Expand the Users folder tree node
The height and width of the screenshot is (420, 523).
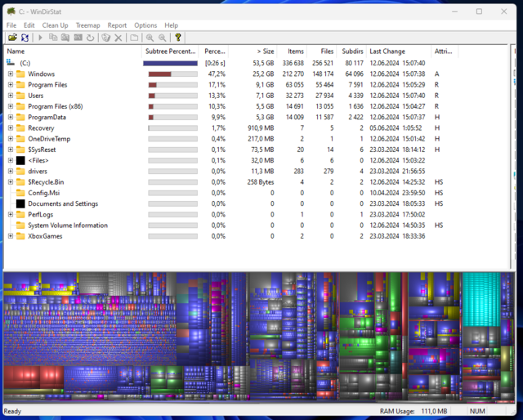[11, 96]
